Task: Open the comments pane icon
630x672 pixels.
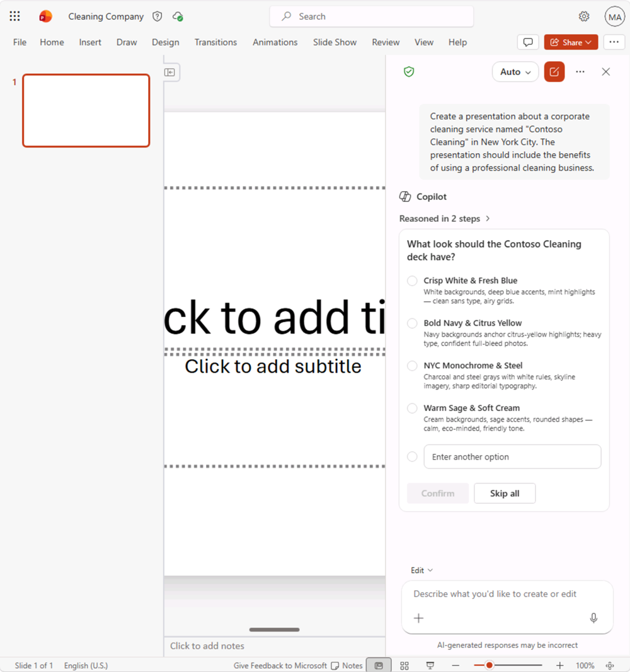Action: point(528,42)
